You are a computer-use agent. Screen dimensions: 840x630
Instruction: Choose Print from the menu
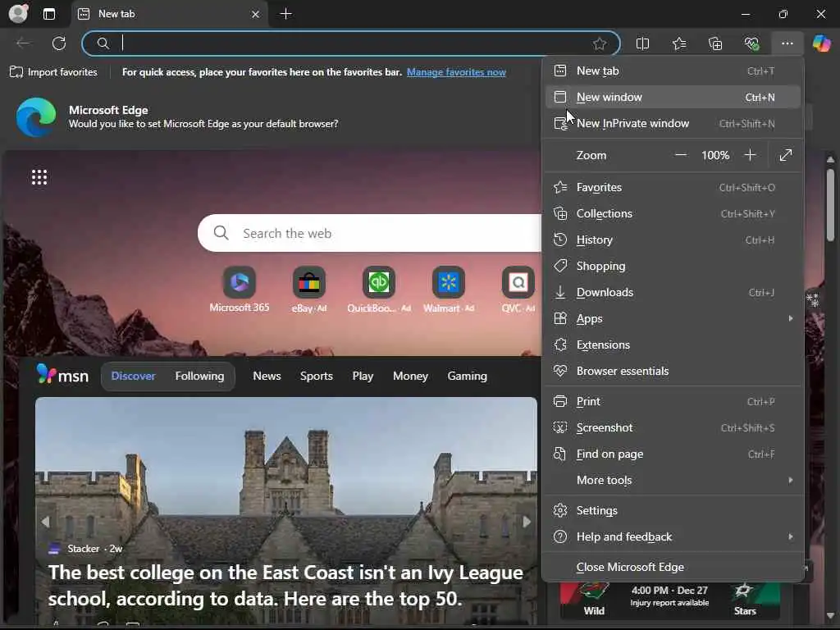point(673,402)
